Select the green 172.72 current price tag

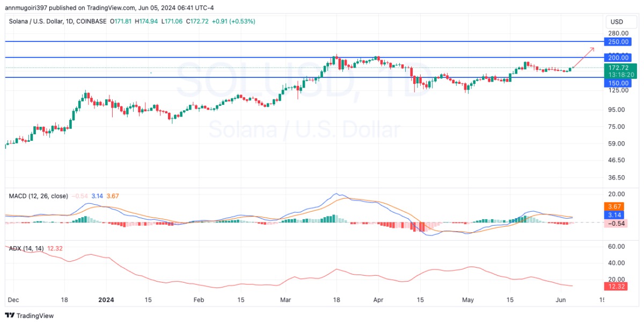coord(619,68)
